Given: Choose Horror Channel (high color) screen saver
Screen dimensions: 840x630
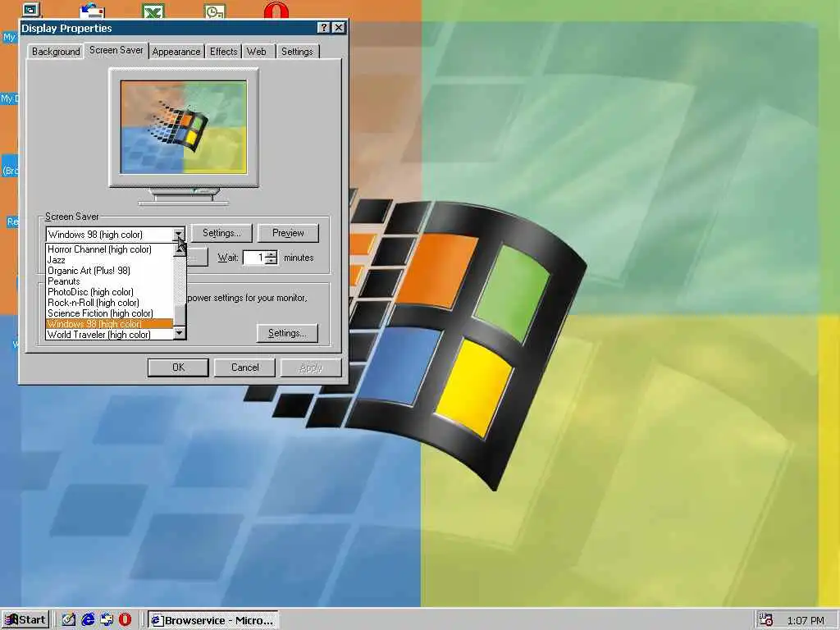Looking at the screenshot, I should [x=110, y=249].
